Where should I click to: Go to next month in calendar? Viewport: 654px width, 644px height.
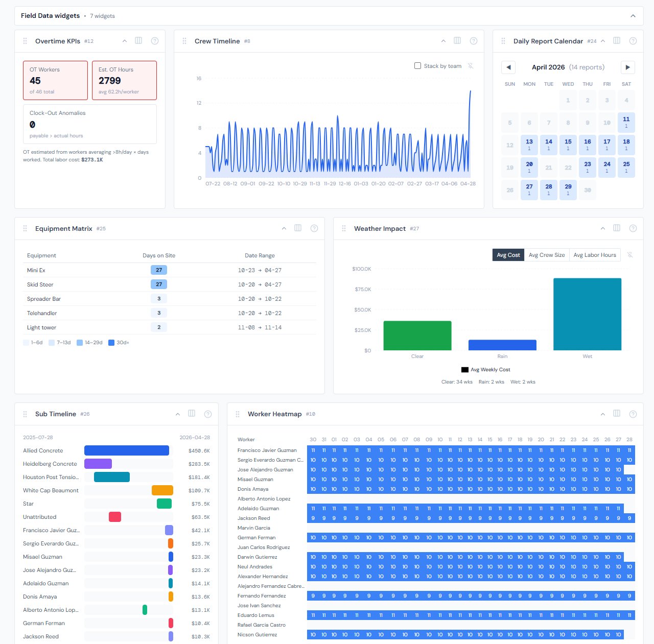pos(627,67)
